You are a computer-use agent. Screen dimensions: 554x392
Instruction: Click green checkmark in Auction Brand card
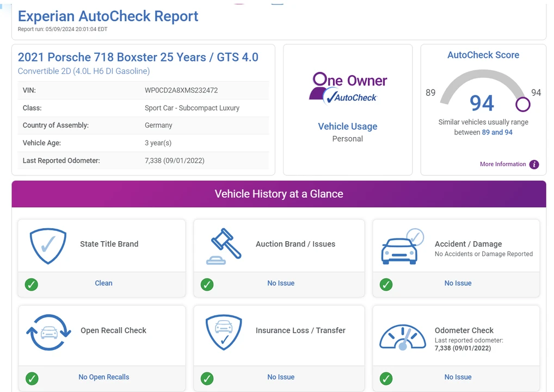207,285
